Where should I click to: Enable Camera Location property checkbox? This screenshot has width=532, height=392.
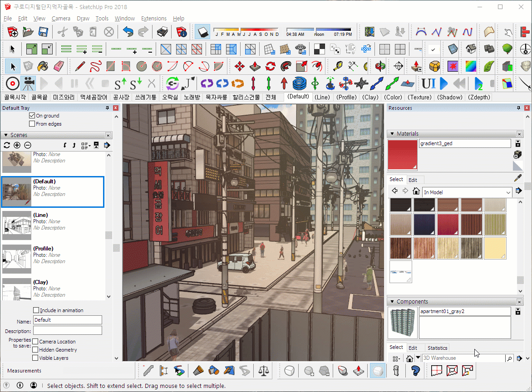click(x=35, y=342)
